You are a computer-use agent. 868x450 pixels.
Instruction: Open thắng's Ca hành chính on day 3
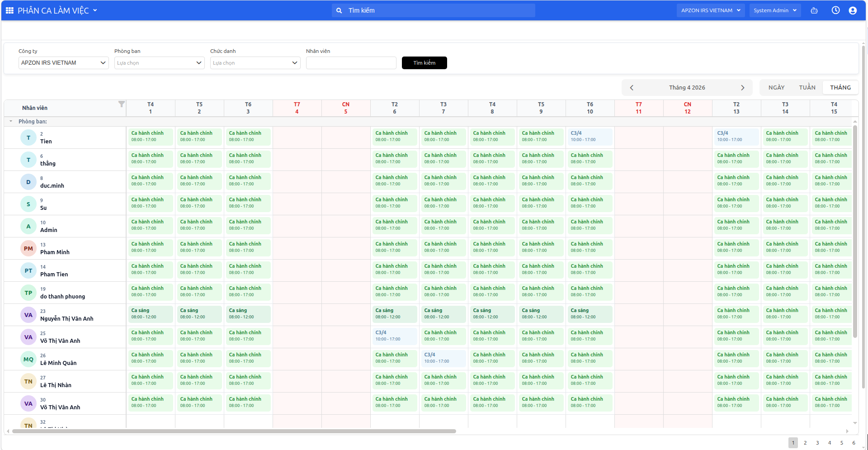[x=248, y=159]
